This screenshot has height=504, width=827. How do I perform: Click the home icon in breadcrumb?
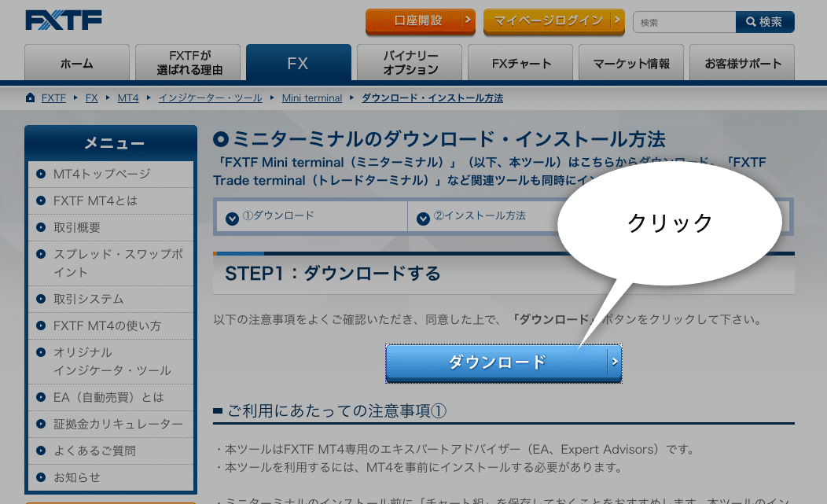coord(30,97)
